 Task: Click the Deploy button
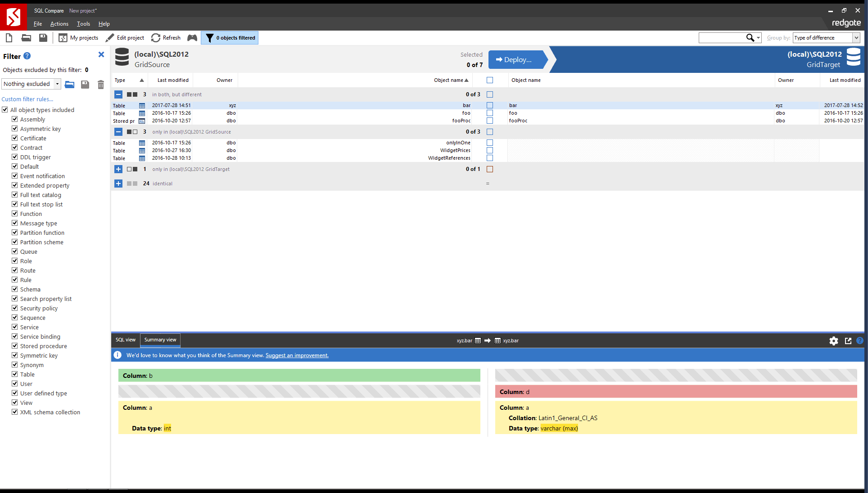(517, 59)
